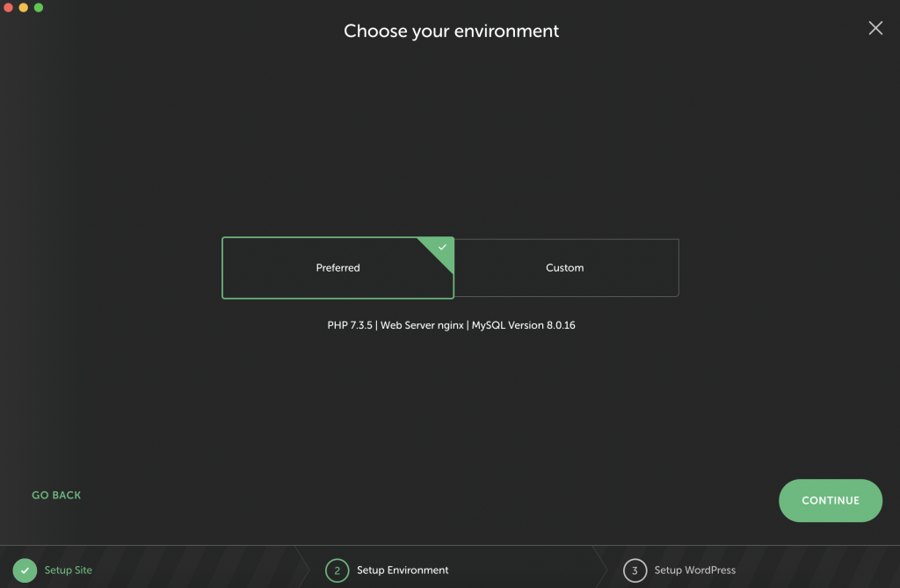The width and height of the screenshot is (900, 588).
Task: Click the GO BACK link
Action: coord(56,496)
